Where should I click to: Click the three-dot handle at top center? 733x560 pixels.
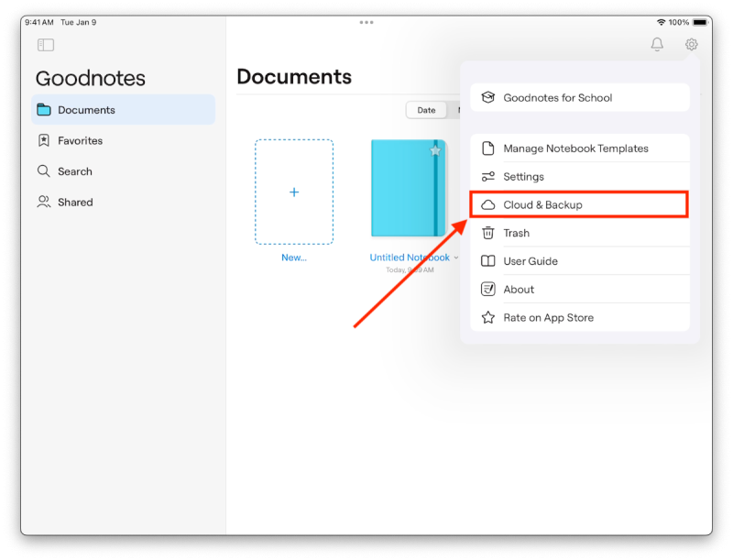point(366,22)
